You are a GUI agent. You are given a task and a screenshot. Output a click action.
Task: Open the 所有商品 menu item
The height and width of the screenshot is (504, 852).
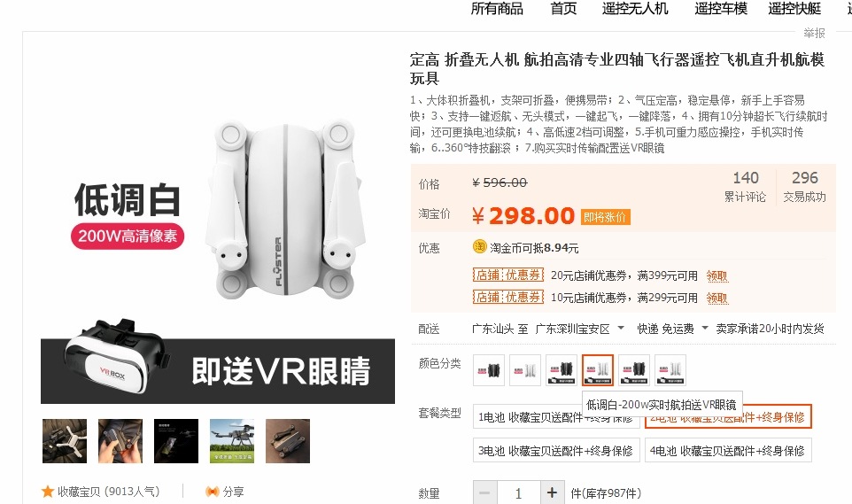[x=497, y=9]
